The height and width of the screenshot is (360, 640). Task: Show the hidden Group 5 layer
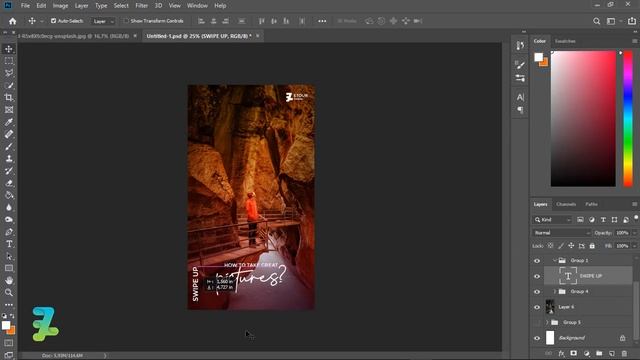(x=537, y=322)
